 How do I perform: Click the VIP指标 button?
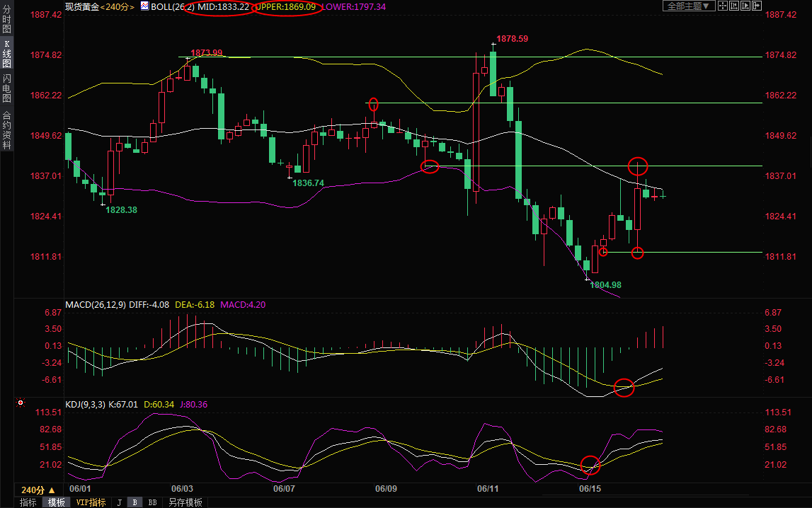tap(91, 502)
